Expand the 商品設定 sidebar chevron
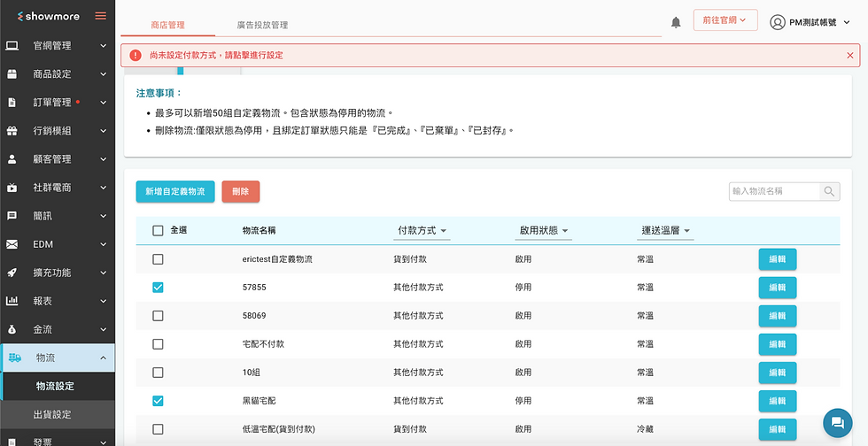The image size is (868, 446). (x=104, y=74)
